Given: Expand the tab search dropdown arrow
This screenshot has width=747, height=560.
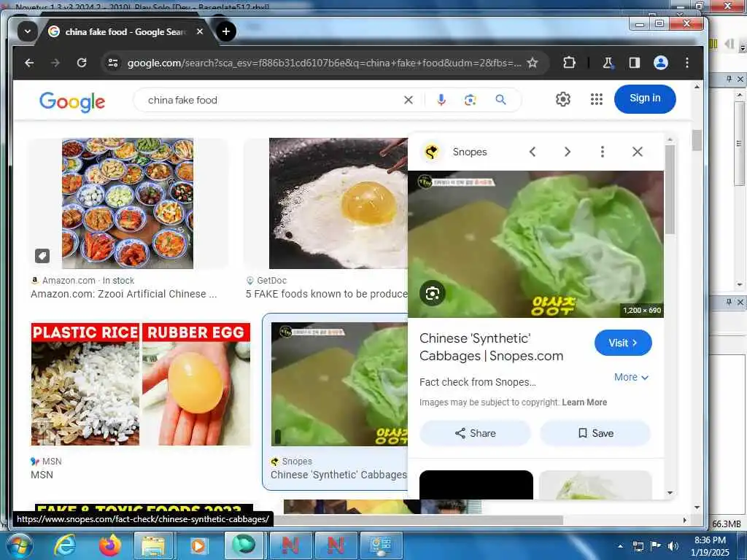Looking at the screenshot, I should 28,31.
